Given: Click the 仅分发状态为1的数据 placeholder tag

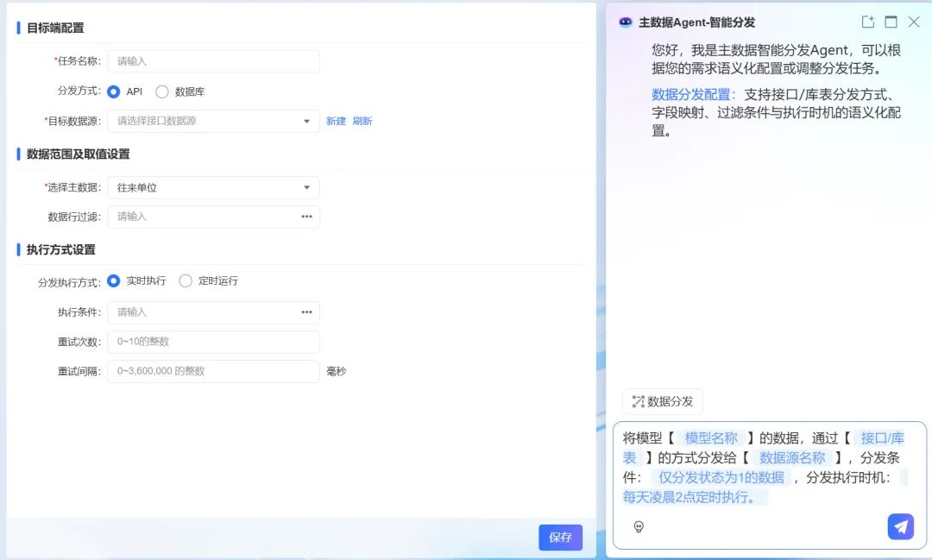Looking at the screenshot, I should click(x=721, y=477).
